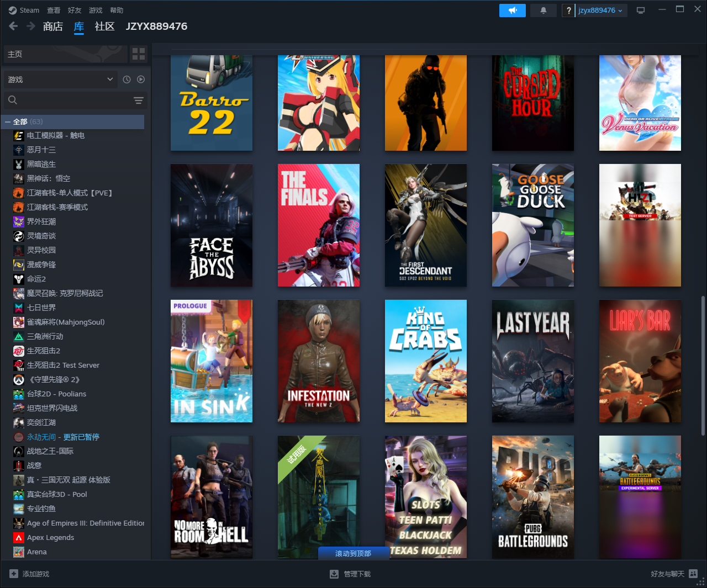
Task: Open THE FINALS game cover
Action: (319, 225)
